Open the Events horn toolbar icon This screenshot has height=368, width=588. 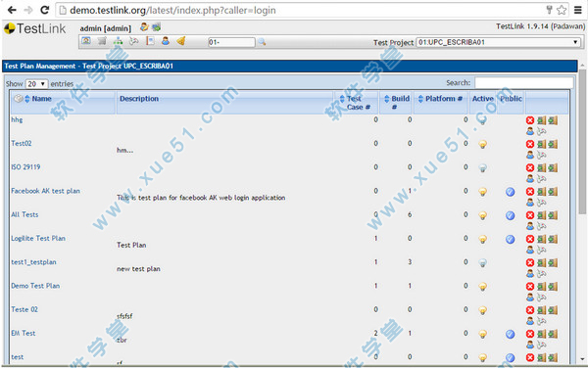[181, 41]
